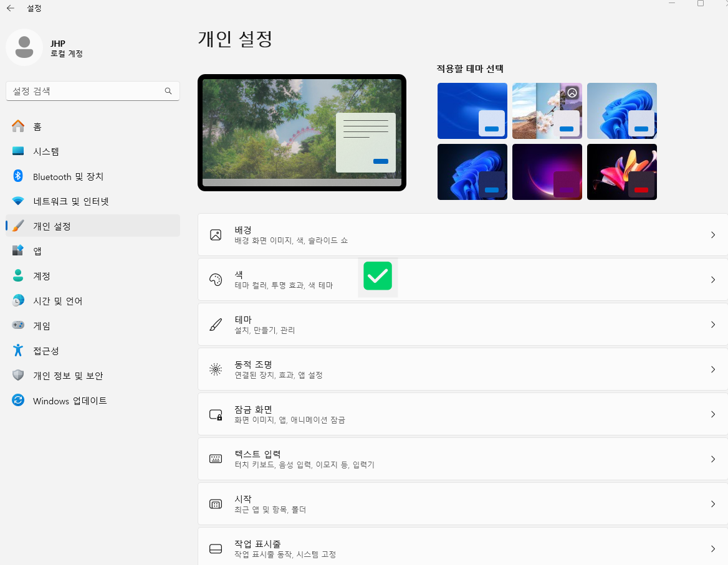Open 배경 settings title
This screenshot has height=565, width=728.
pyautogui.click(x=243, y=230)
